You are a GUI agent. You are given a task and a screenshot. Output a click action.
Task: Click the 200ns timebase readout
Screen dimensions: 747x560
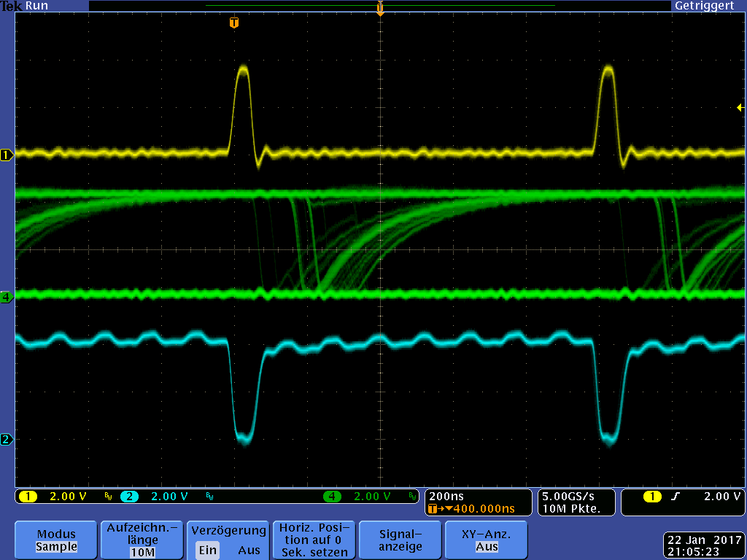coord(446,497)
